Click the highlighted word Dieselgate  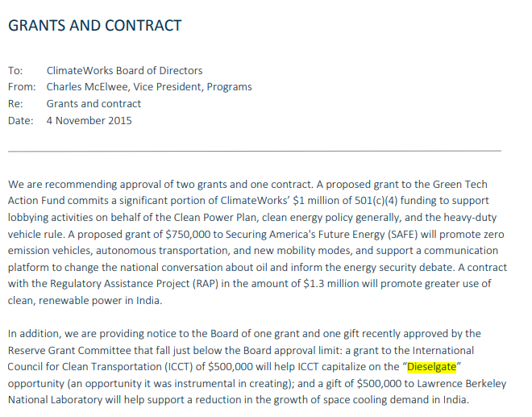pos(432,367)
